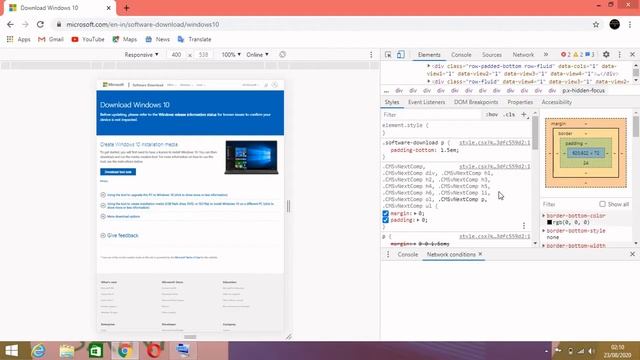Image resolution: width=640 pixels, height=360 pixels.
Task: Close the Network conditions drawer tab
Action: pyautogui.click(x=480, y=254)
